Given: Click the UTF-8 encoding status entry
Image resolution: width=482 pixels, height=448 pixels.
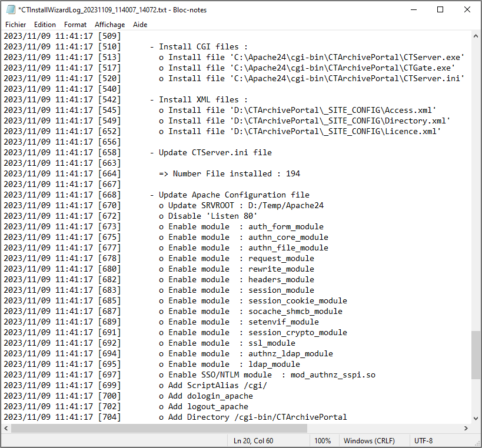Looking at the screenshot, I should [x=423, y=440].
